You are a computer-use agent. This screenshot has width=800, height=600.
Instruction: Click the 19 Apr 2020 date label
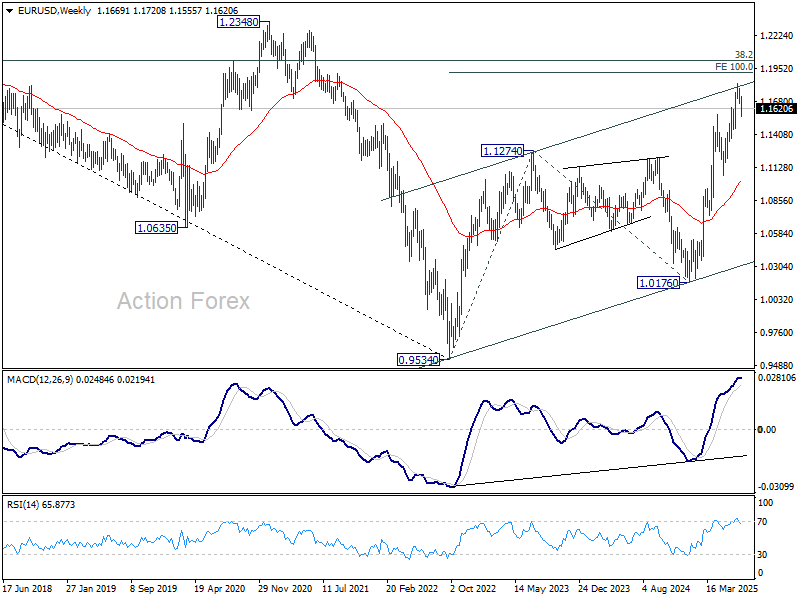[219, 588]
